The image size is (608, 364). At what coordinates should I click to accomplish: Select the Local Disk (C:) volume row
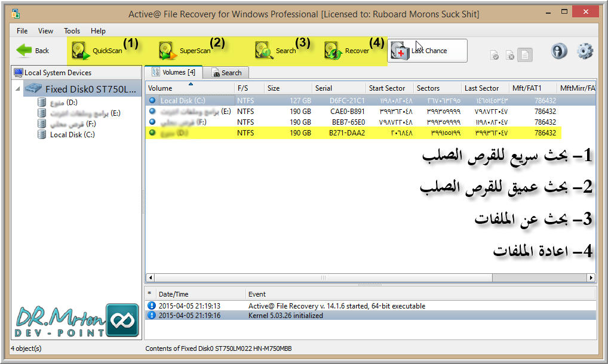coord(370,101)
